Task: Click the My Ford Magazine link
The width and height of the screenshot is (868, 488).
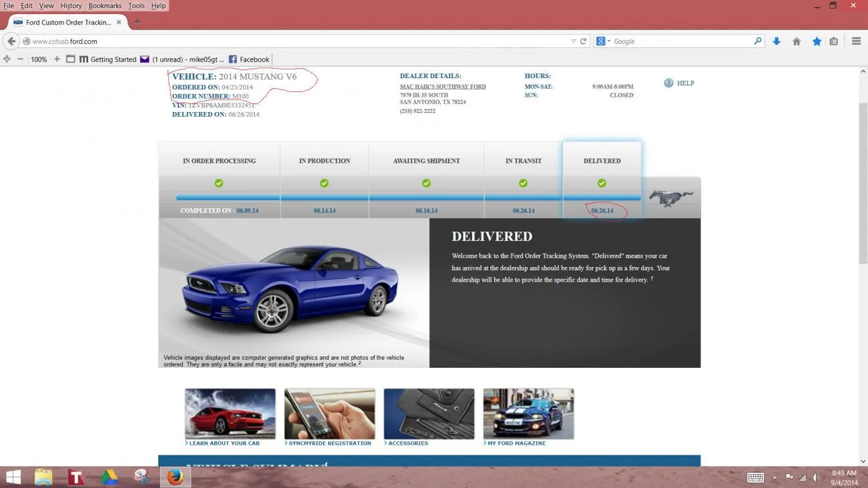Action: tap(516, 443)
